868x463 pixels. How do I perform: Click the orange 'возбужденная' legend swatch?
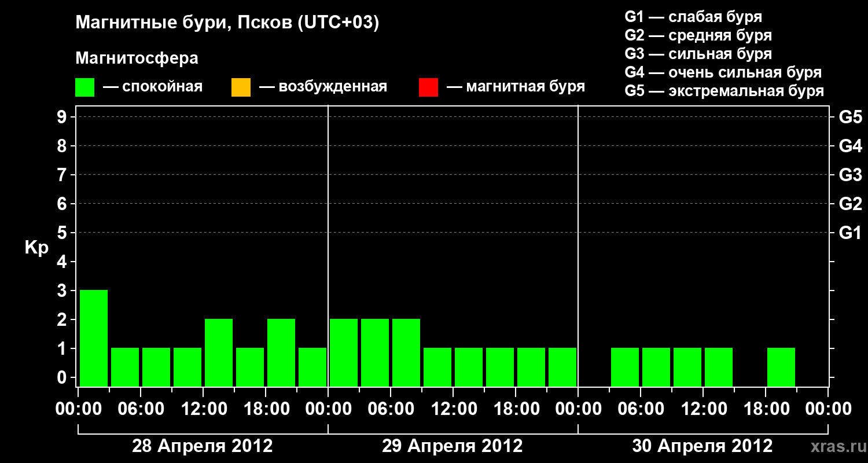[x=241, y=87]
